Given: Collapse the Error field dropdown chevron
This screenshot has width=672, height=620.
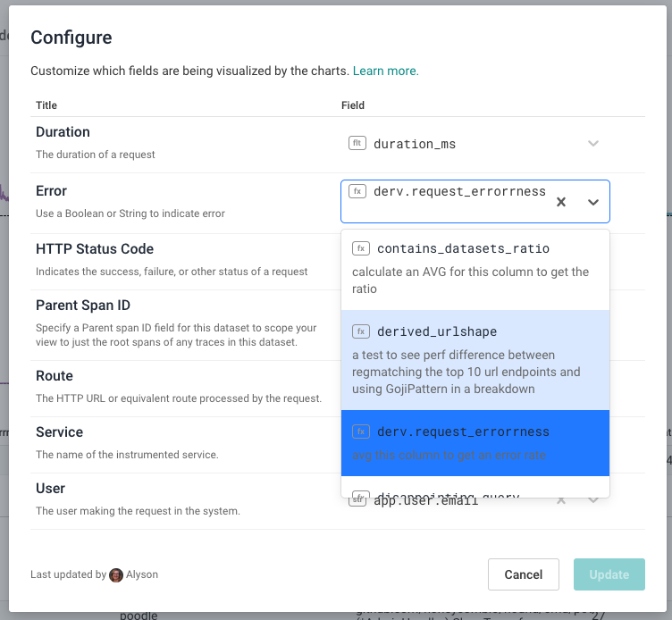Looking at the screenshot, I should point(592,202).
